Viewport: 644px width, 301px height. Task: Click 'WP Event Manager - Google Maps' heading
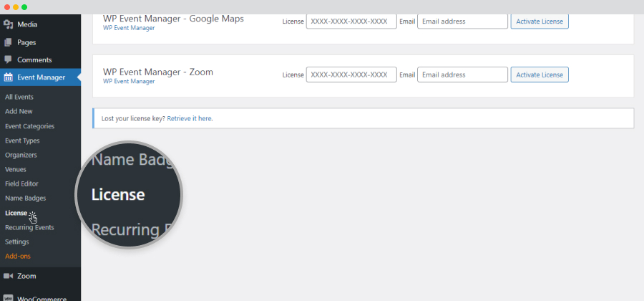[x=173, y=19]
